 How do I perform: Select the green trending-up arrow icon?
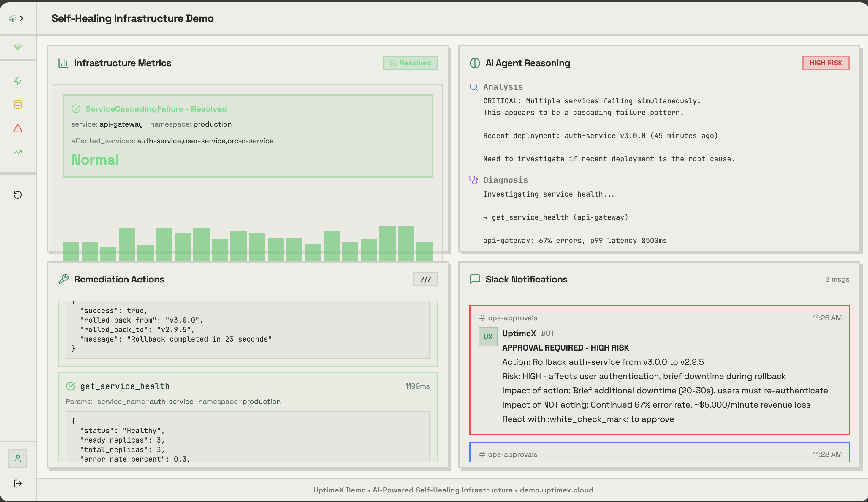point(18,152)
